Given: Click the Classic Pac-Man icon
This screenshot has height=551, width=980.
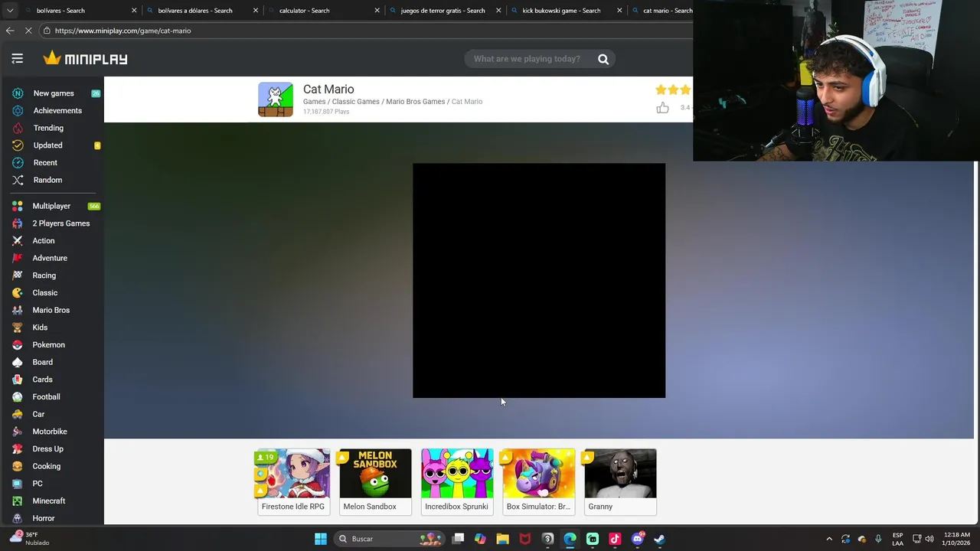Looking at the screenshot, I should click(18, 293).
